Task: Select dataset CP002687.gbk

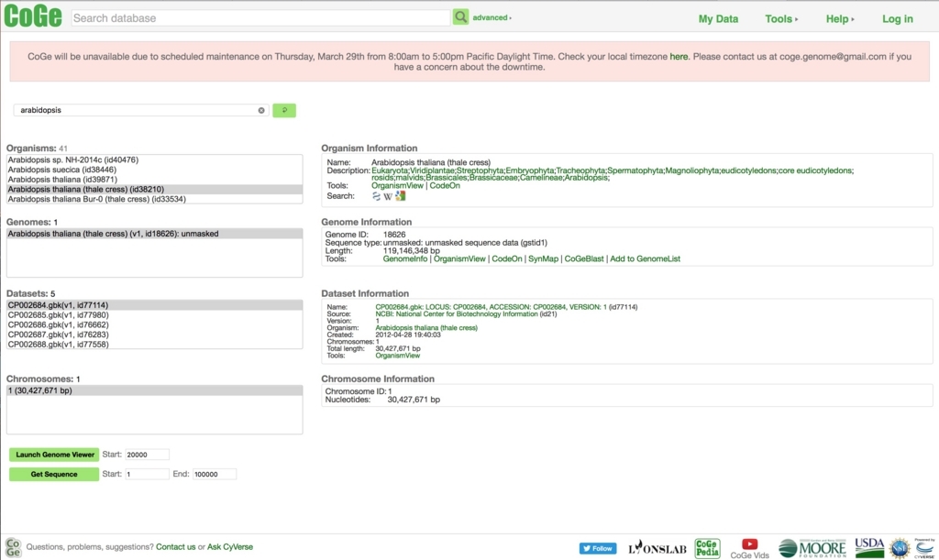Action: click(x=154, y=335)
